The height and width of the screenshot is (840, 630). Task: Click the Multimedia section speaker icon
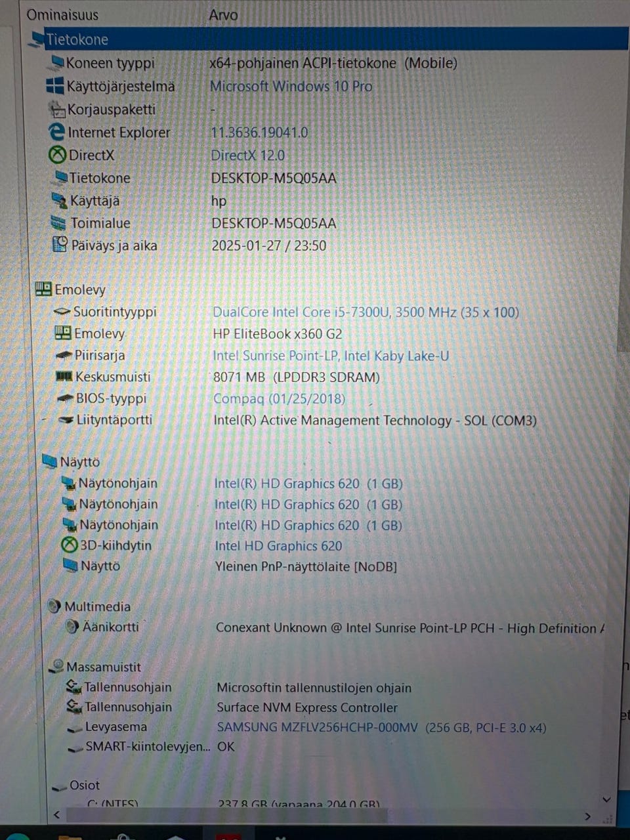(x=54, y=606)
